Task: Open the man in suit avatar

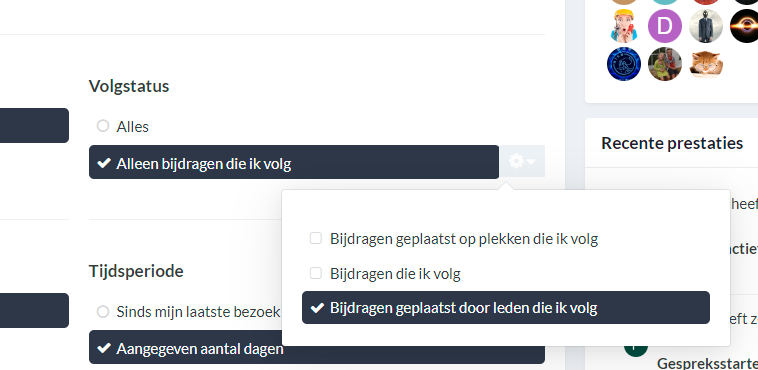Action: tap(706, 26)
